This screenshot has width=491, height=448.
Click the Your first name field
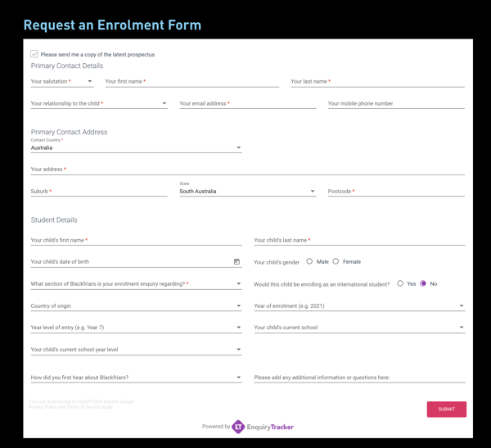tap(192, 82)
